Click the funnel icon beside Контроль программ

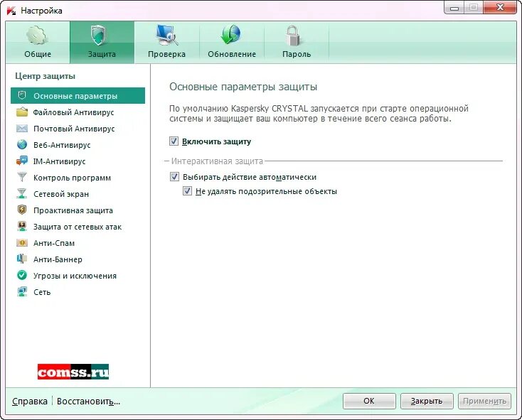coord(22,177)
